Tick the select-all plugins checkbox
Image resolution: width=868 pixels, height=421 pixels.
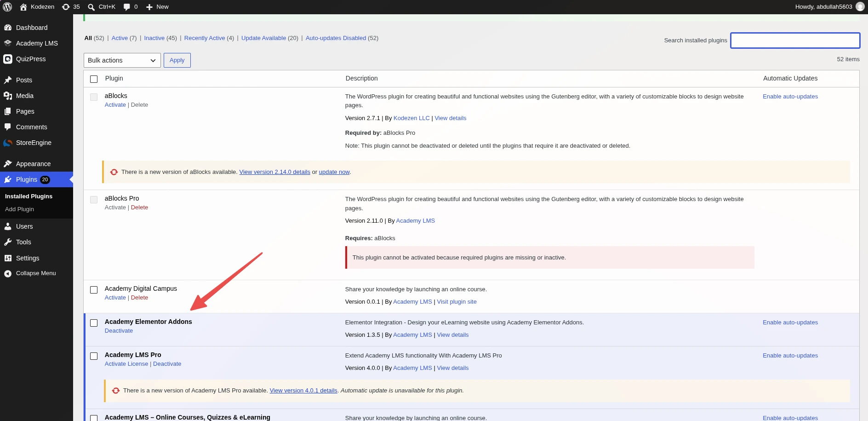(x=94, y=79)
